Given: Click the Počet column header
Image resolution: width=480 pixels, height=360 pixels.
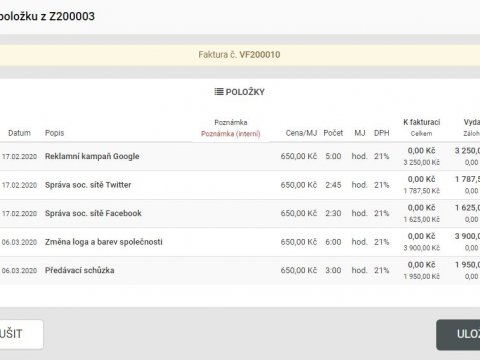Looking at the screenshot, I should pos(333,133).
